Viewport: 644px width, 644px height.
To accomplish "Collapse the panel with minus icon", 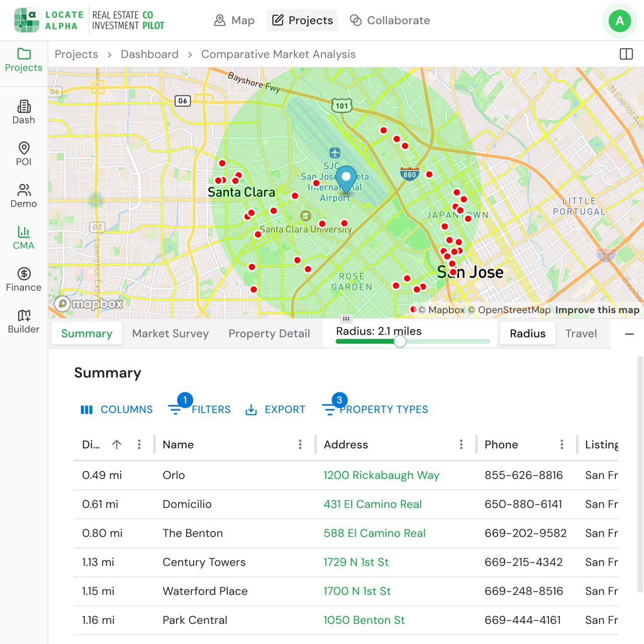I will [629, 334].
